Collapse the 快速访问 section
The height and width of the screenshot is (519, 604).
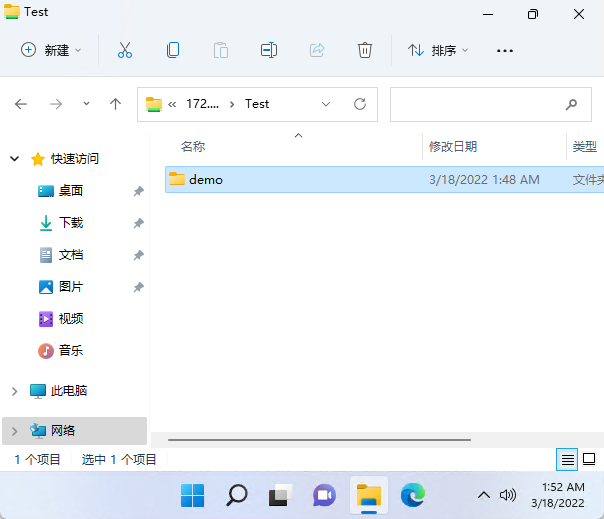coord(15,159)
